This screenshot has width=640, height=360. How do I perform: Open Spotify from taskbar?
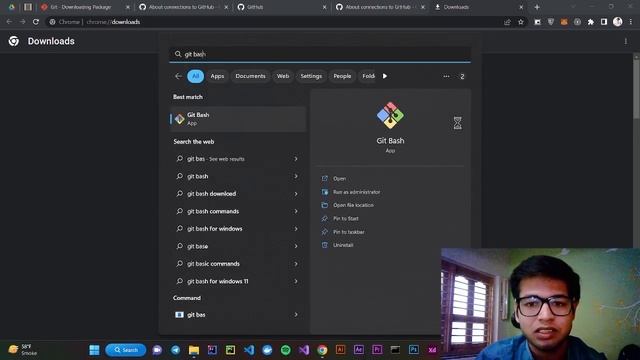(286, 350)
